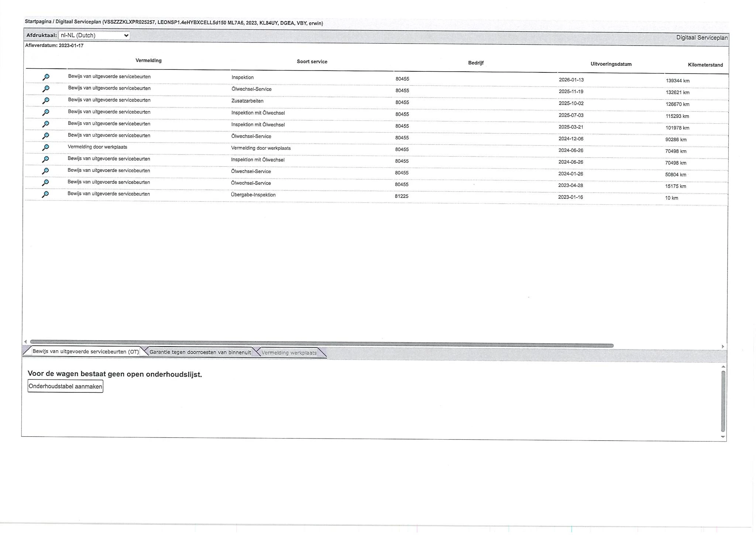
Task: Click the Zusatzarbeiten service type text
Action: (x=247, y=101)
